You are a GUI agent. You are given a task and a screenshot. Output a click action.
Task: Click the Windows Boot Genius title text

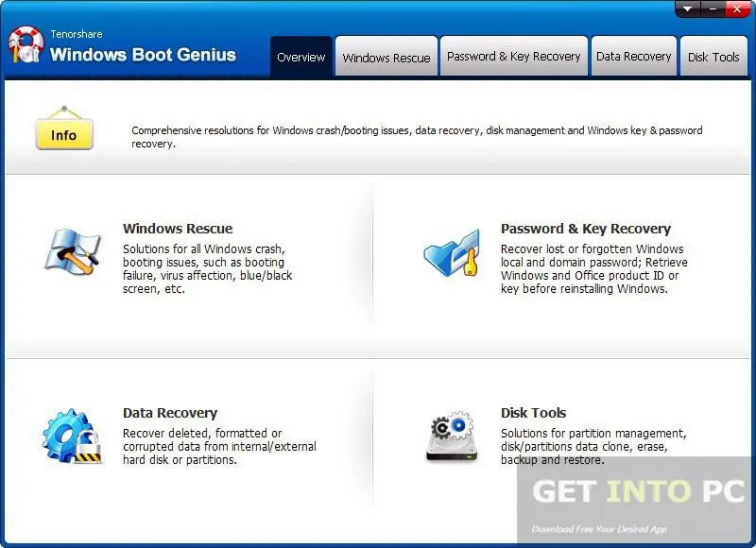coord(144,55)
